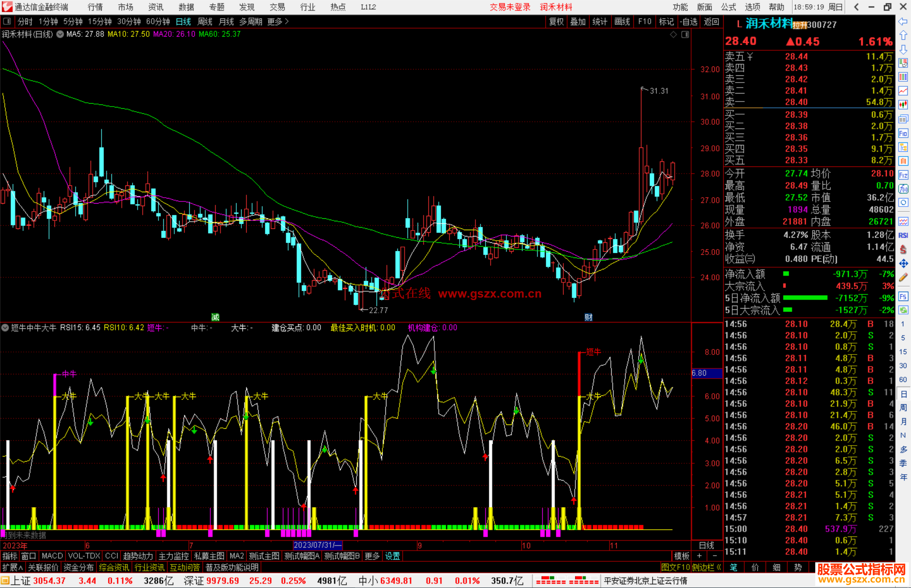The width and height of the screenshot is (911, 588).
Task: Click the candlestick chart icon in sidebar
Action: click(903, 105)
